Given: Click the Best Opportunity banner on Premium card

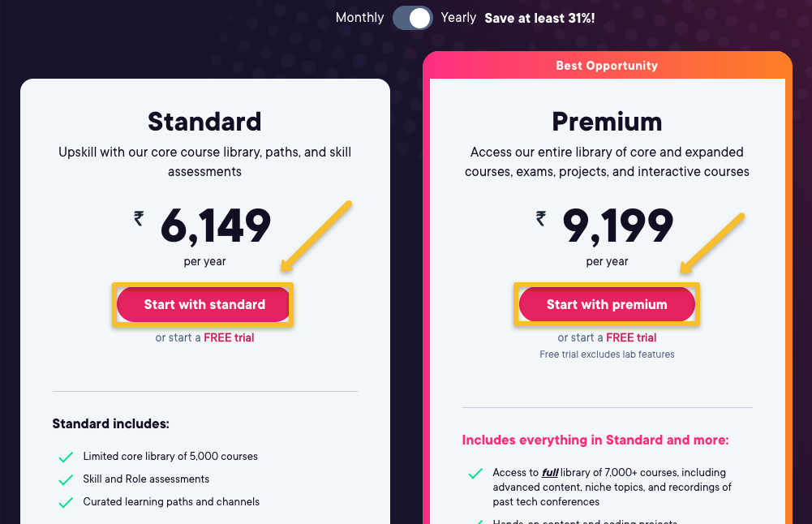Looking at the screenshot, I should [607, 65].
